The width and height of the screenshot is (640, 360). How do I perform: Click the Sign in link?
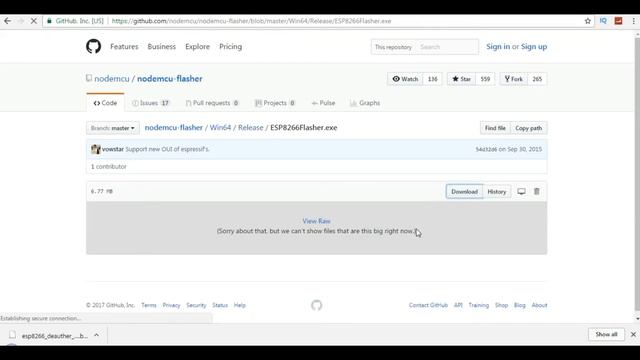pyautogui.click(x=498, y=47)
